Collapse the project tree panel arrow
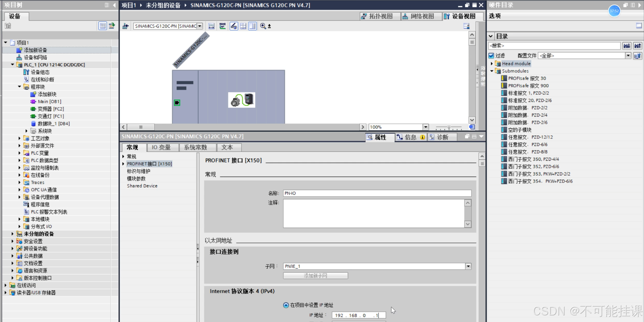Viewport: 644px width, 322px height. click(x=114, y=5)
